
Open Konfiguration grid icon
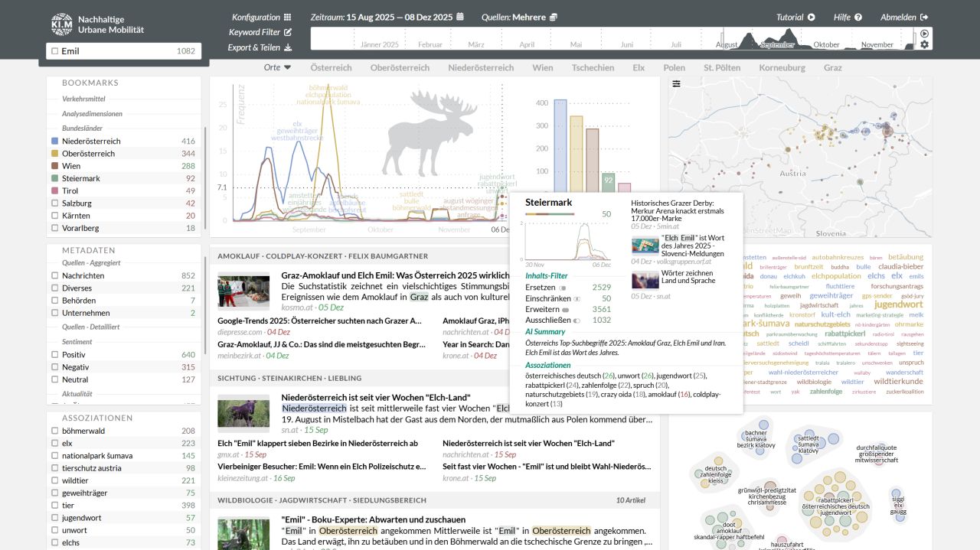click(x=287, y=17)
